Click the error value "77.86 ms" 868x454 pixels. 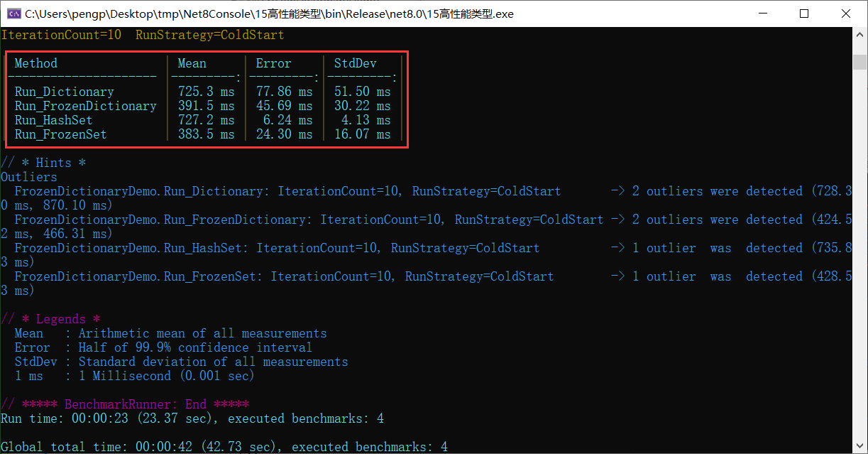click(x=284, y=92)
